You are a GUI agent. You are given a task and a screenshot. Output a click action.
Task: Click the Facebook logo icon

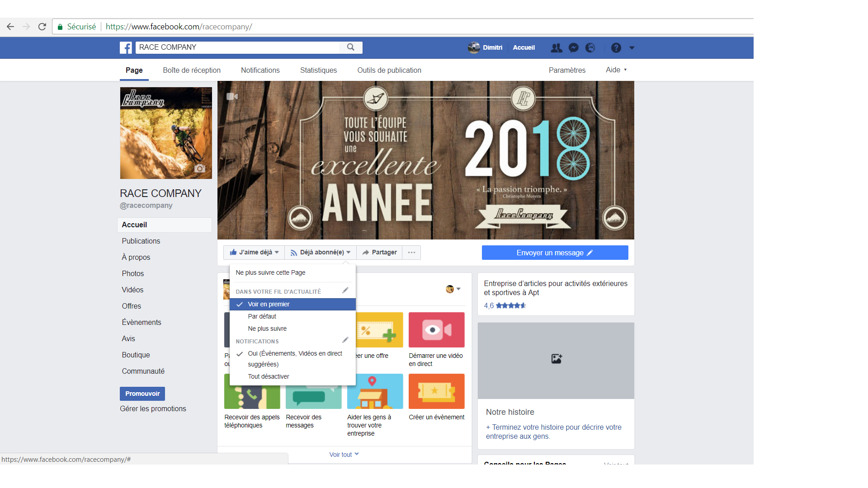tap(126, 47)
